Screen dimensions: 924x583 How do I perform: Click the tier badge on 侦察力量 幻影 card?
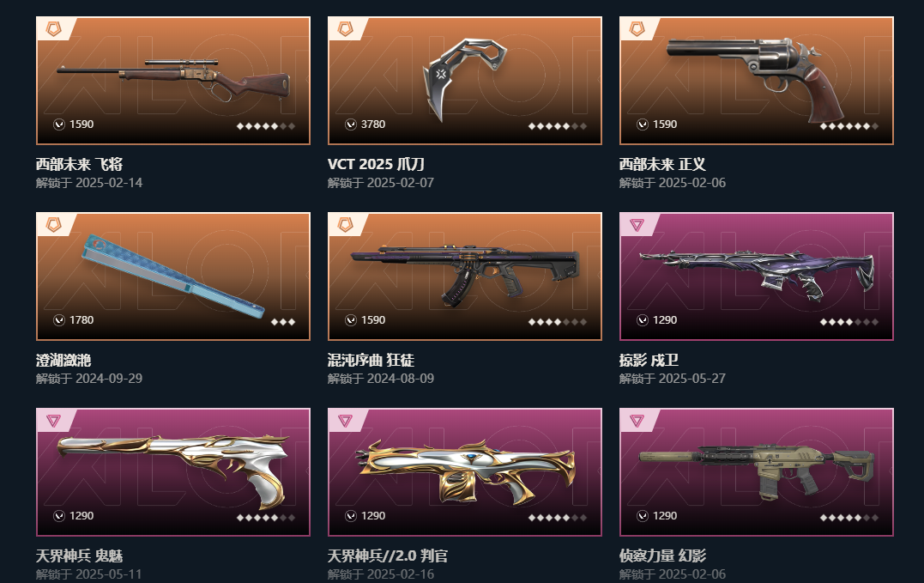[637, 421]
